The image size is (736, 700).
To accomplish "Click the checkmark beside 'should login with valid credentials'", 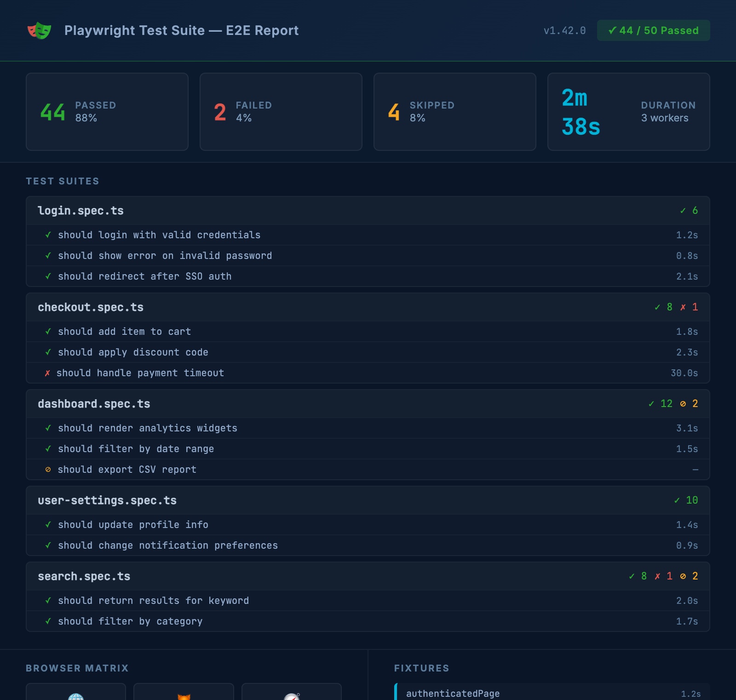I will pyautogui.click(x=48, y=235).
